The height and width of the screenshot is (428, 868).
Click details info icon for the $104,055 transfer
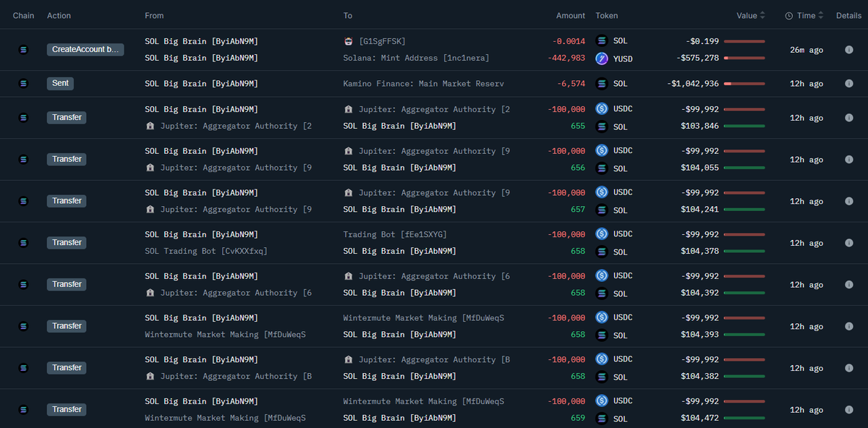pos(849,160)
